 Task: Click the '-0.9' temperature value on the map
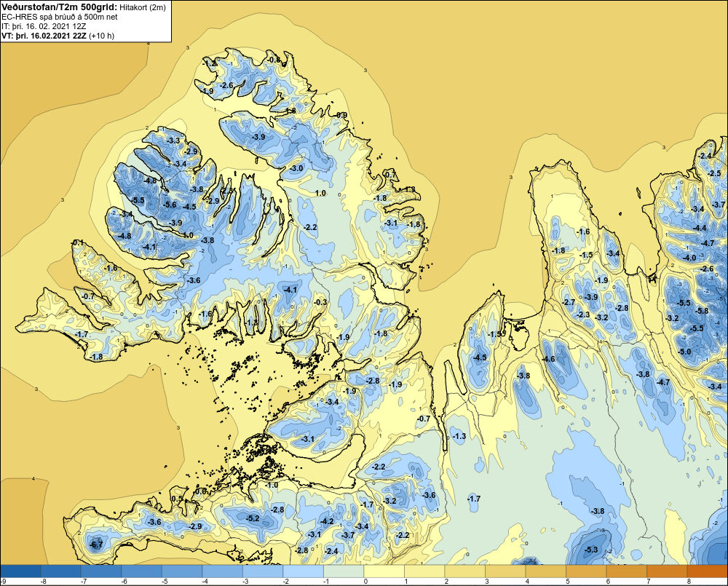click(341, 115)
